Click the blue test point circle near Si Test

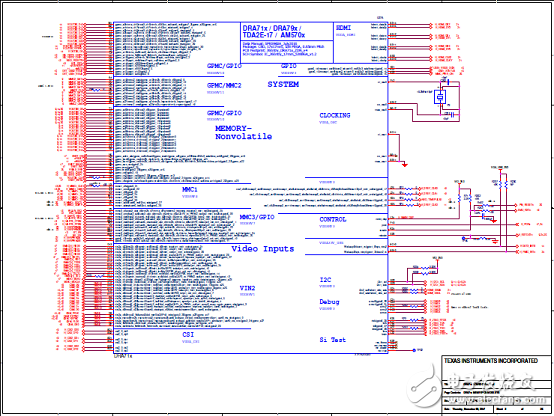414,350
